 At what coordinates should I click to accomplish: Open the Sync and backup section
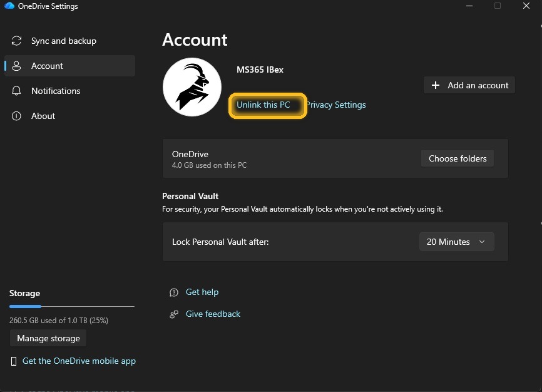click(69, 41)
